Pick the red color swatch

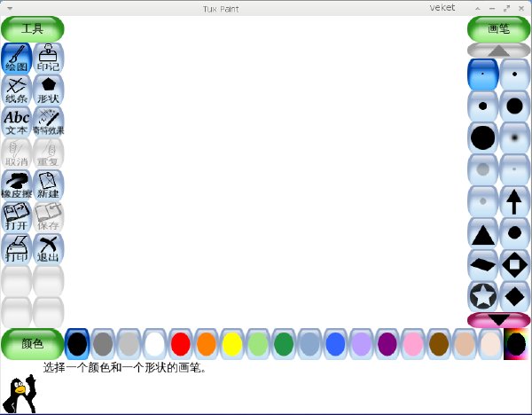click(x=181, y=344)
